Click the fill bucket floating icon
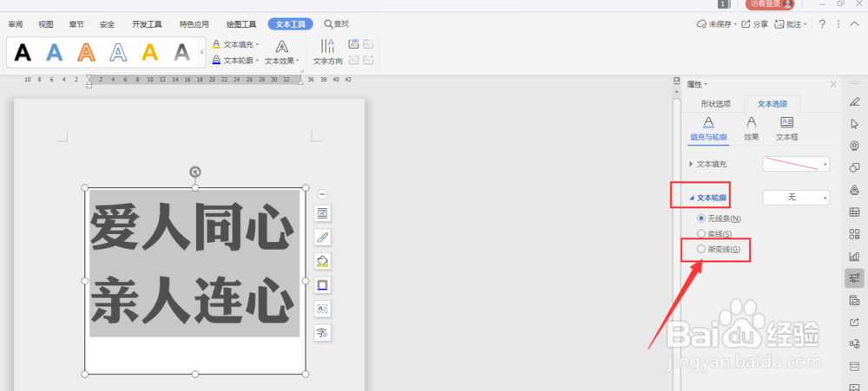This screenshot has width=868, height=391. [323, 261]
